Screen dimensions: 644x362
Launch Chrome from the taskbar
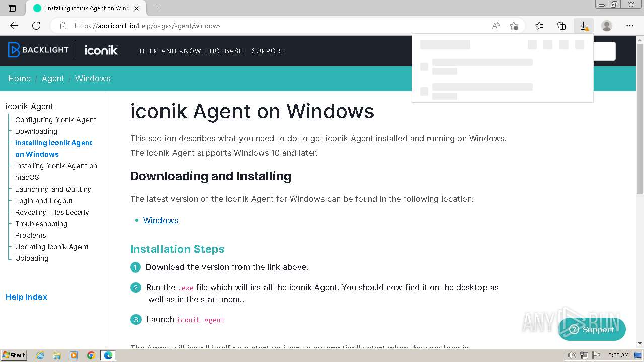coord(91,355)
